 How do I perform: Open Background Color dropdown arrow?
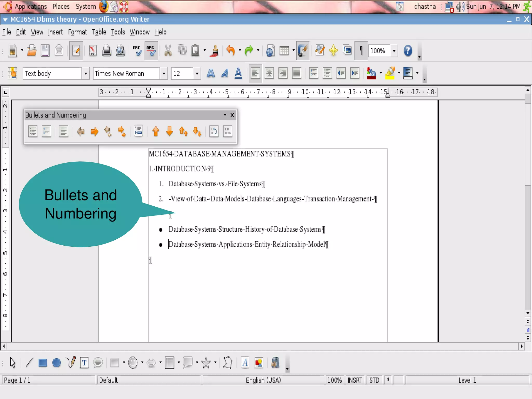(x=417, y=73)
